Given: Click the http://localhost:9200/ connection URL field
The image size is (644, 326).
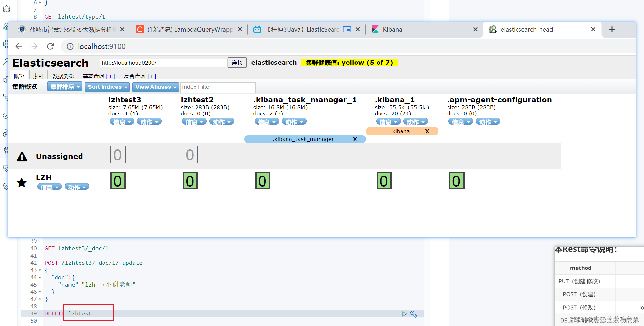Looking at the screenshot, I should [164, 63].
